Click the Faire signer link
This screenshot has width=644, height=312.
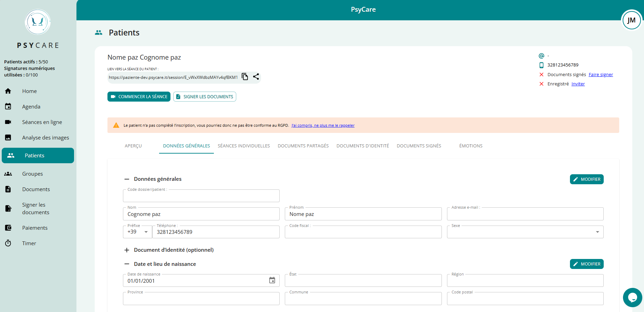click(x=601, y=75)
